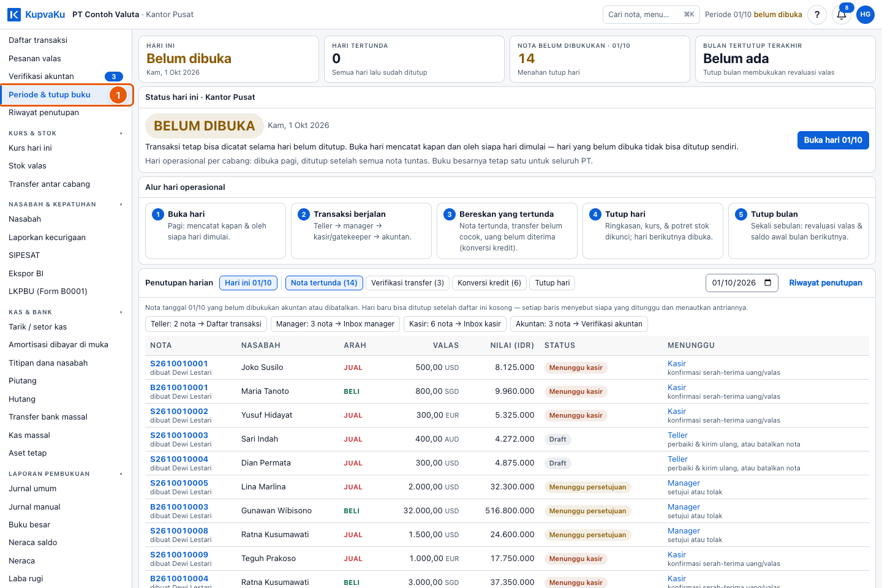Click the Nota Belum Dibukukan 14 card
This screenshot has width=882, height=588.
point(600,59)
